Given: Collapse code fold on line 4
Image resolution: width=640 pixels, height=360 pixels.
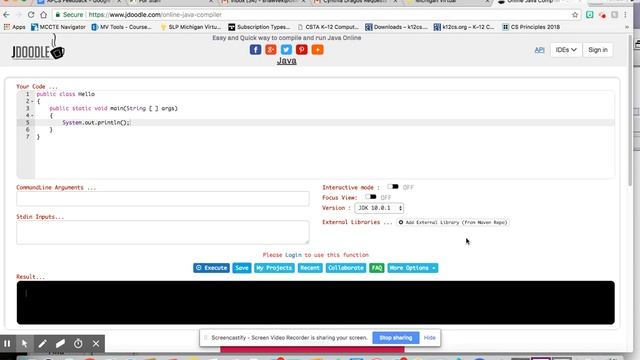Looking at the screenshot, I should [32, 116].
